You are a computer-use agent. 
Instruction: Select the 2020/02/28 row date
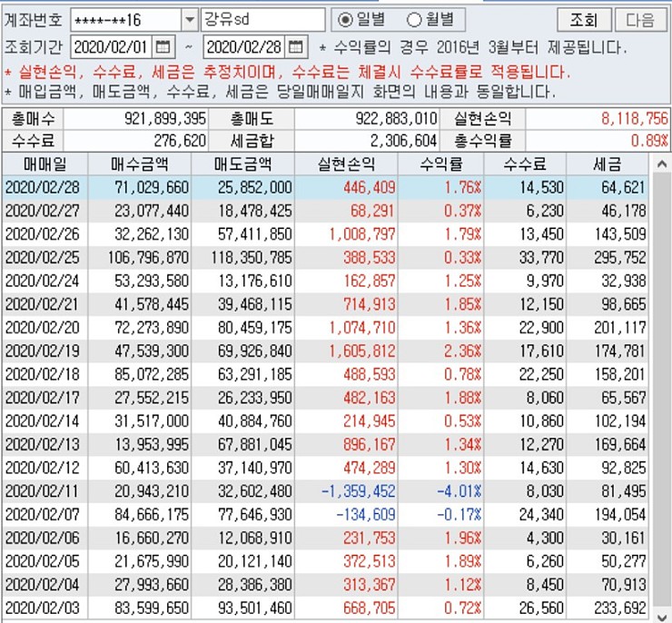click(x=43, y=188)
